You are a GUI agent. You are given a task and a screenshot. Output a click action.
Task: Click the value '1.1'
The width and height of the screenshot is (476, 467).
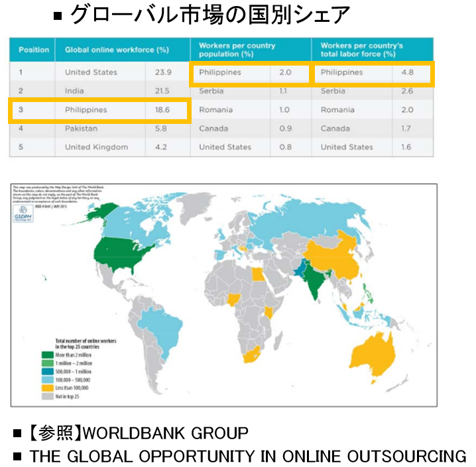point(283,91)
